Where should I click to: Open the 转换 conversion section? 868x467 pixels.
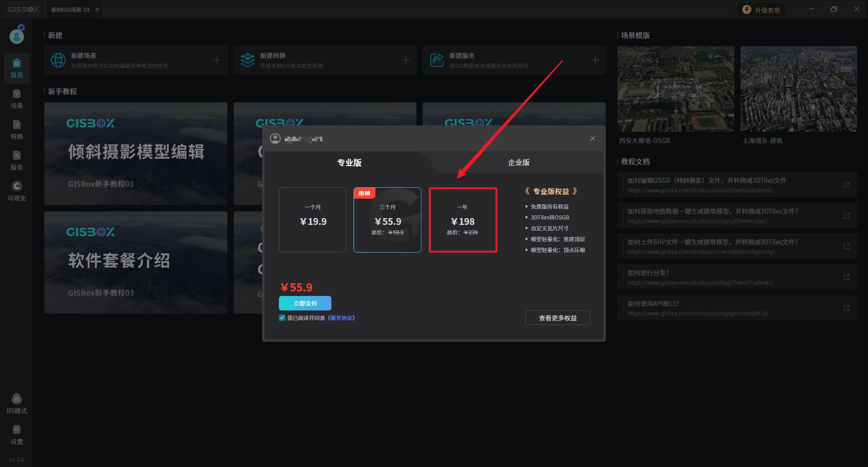17,130
